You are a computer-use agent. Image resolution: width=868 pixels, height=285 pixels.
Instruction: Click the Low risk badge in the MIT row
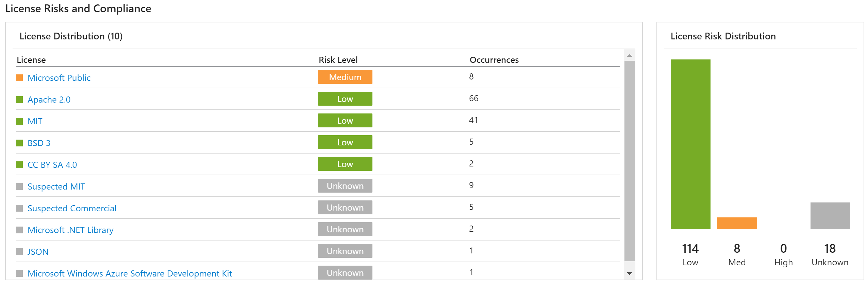(x=345, y=121)
